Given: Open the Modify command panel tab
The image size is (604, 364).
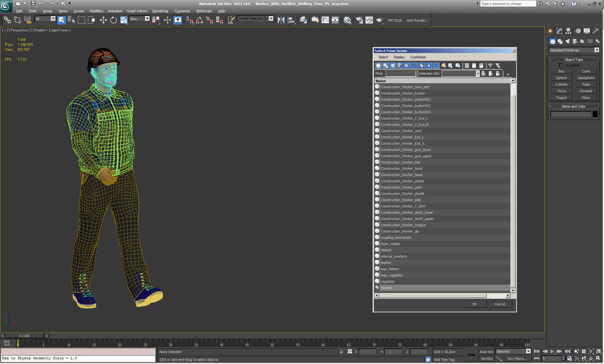Looking at the screenshot, I should [x=559, y=31].
